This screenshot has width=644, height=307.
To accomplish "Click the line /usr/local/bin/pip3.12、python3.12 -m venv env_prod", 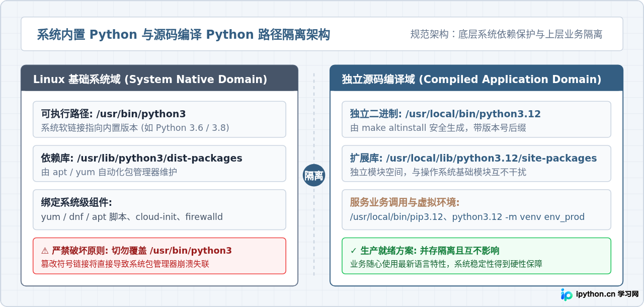I will click(x=467, y=217).
